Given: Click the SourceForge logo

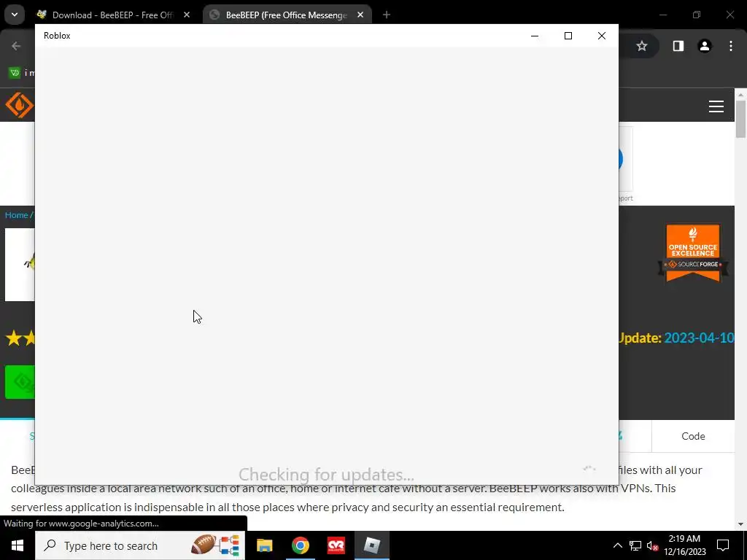Looking at the screenshot, I should pos(20,105).
